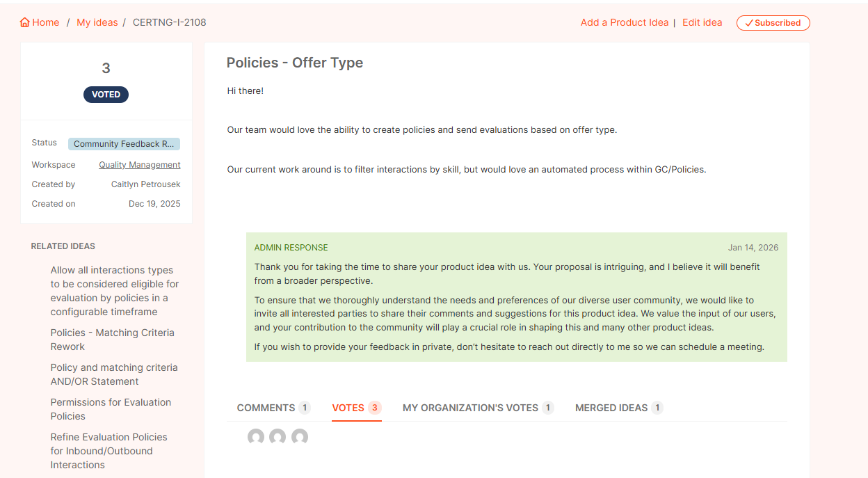Open the Comments tab
This screenshot has width=868, height=478.
click(273, 408)
